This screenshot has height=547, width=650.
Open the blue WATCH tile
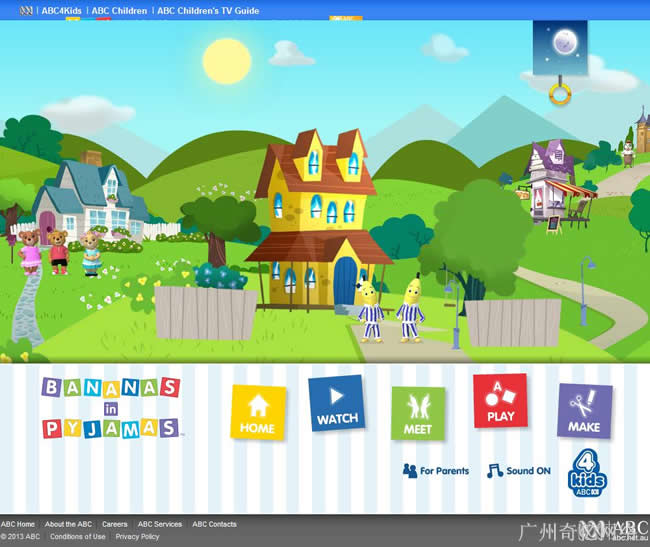click(337, 404)
